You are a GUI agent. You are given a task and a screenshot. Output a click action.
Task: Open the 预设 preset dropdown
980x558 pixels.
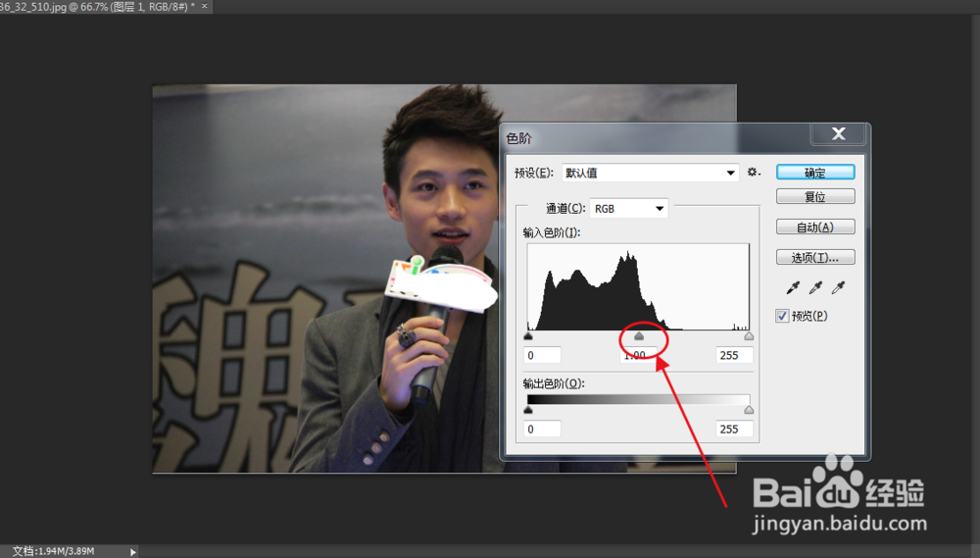pyautogui.click(x=650, y=173)
